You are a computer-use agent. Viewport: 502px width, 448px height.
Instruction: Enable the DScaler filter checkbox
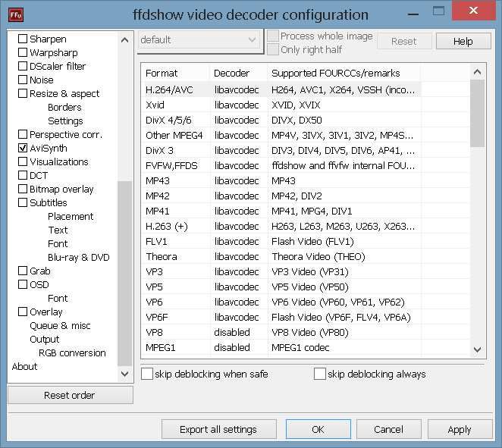click(x=23, y=66)
